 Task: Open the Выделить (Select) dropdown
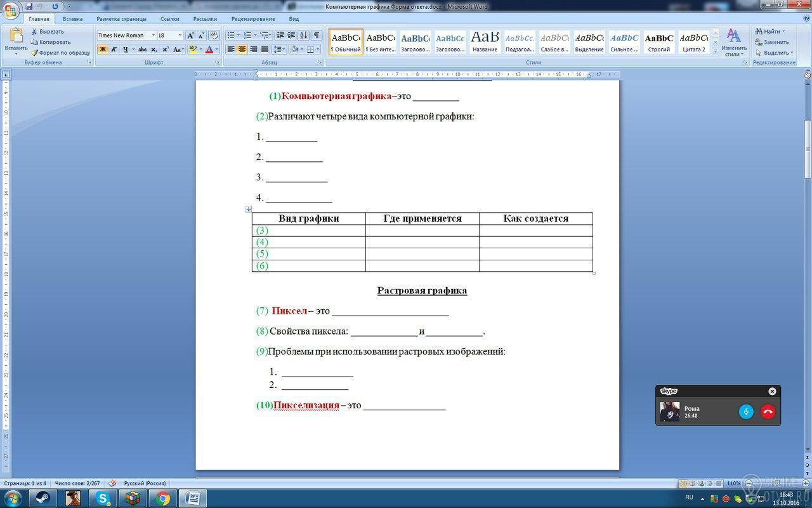coord(774,53)
